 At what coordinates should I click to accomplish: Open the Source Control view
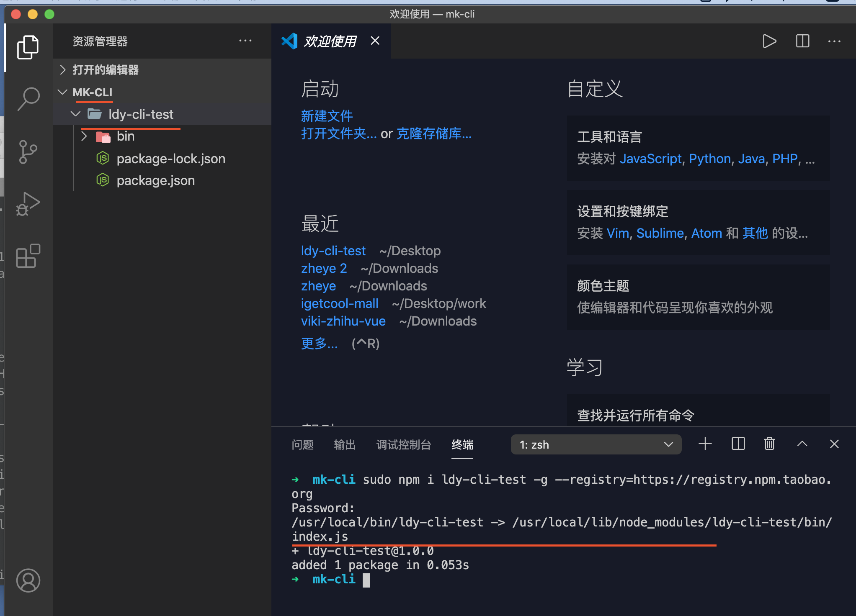point(28,151)
